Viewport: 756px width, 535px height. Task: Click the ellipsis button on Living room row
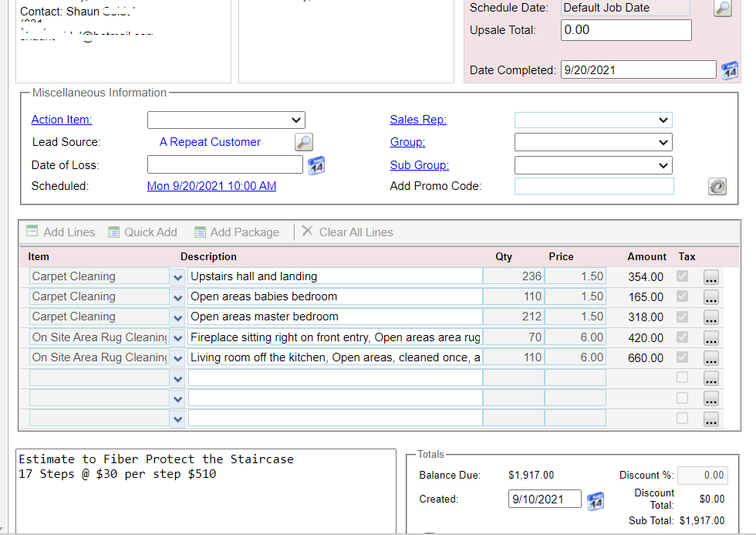click(x=710, y=358)
